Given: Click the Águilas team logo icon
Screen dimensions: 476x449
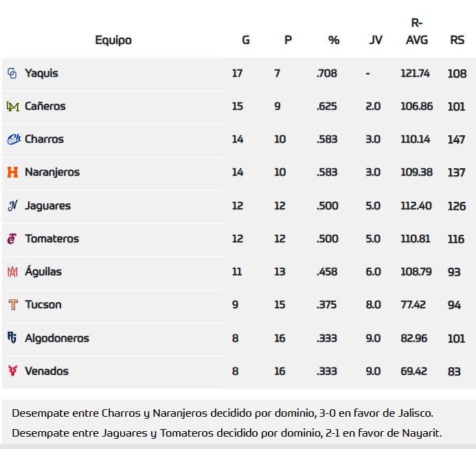Looking at the screenshot, I should pyautogui.click(x=12, y=272).
